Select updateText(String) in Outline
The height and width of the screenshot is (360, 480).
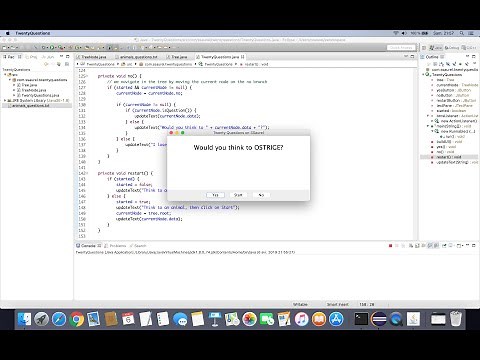(x=453, y=162)
